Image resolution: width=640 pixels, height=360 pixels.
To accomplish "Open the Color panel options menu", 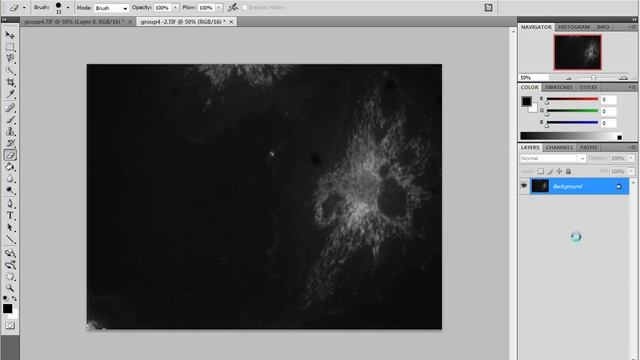I will (x=632, y=87).
